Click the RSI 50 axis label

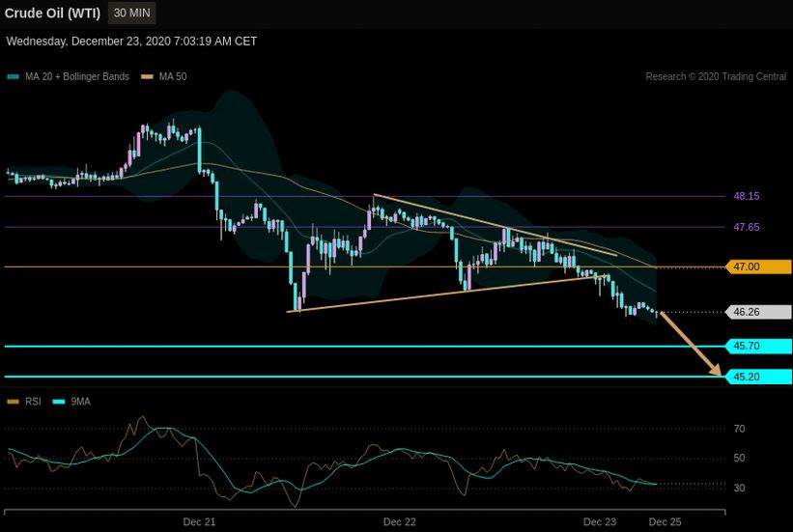click(739, 459)
